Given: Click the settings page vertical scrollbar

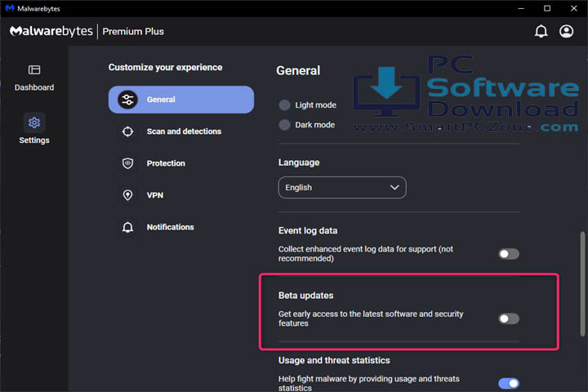Looking at the screenshot, I should (582, 284).
